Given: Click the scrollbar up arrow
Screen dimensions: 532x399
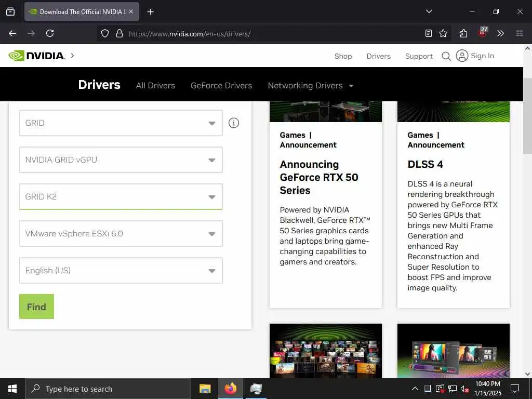Looking at the screenshot, I should click(527, 48).
